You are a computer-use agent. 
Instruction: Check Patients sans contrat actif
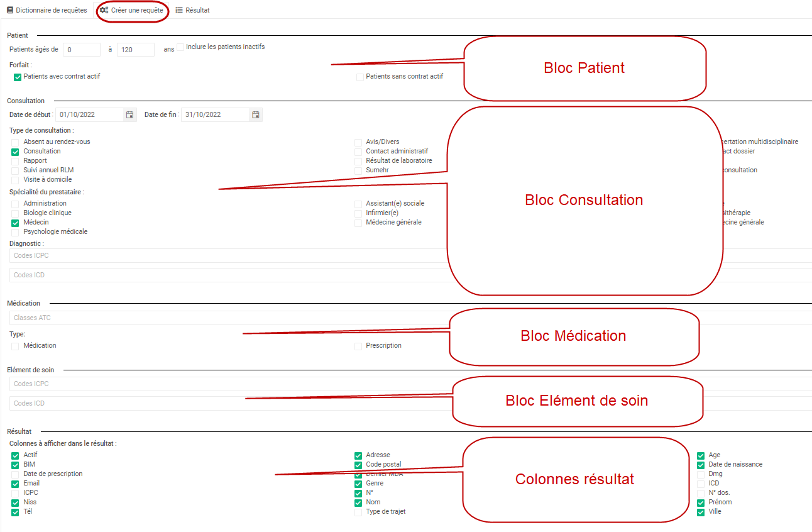(360, 77)
